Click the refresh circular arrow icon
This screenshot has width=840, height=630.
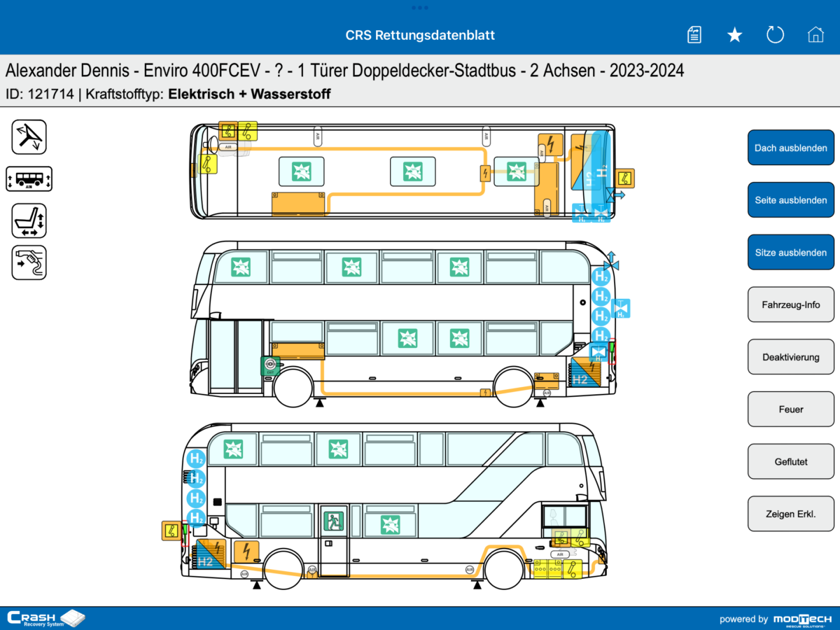click(x=775, y=35)
